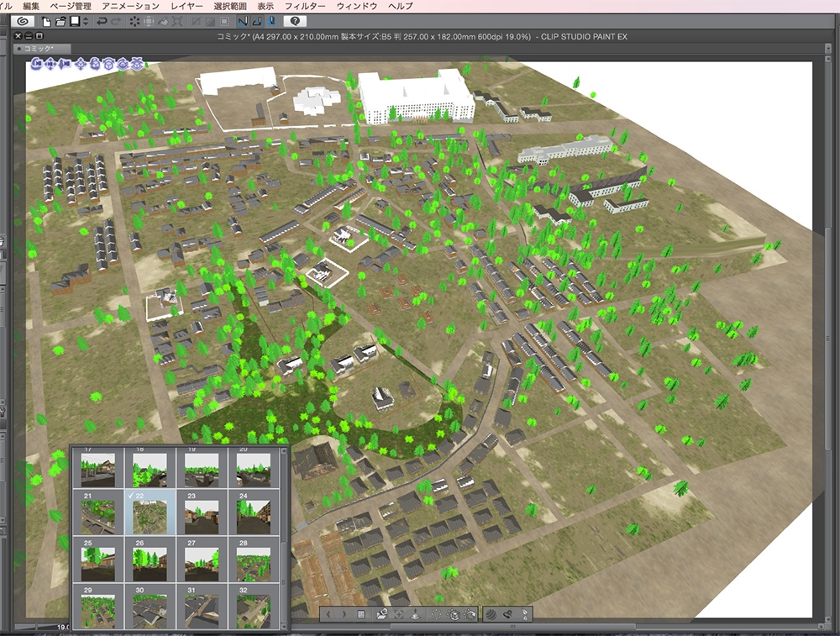The height and width of the screenshot is (636, 840).
Task: Create a new document with New icon
Action: [46, 22]
